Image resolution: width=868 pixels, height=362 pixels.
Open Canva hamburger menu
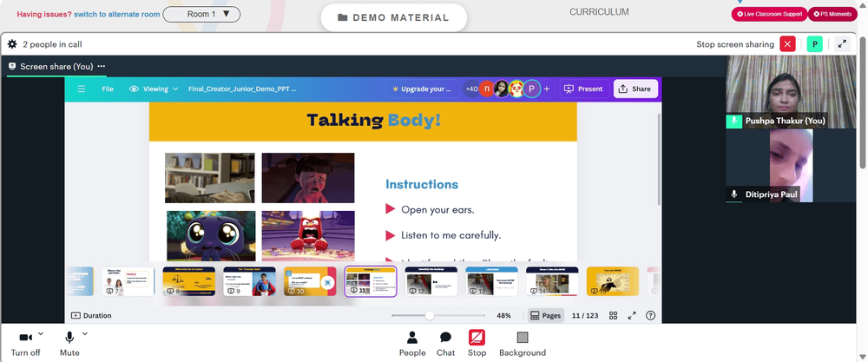[x=82, y=89]
